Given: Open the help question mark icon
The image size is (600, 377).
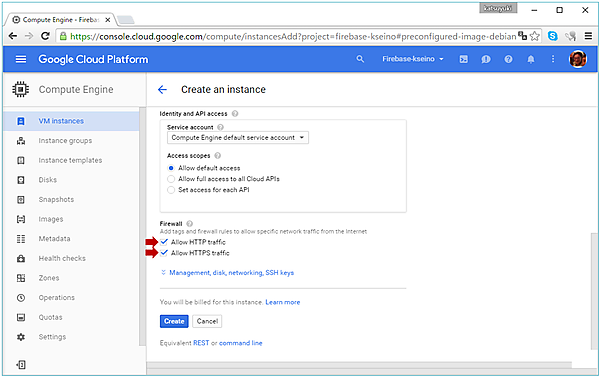Looking at the screenshot, I should coord(508,59).
